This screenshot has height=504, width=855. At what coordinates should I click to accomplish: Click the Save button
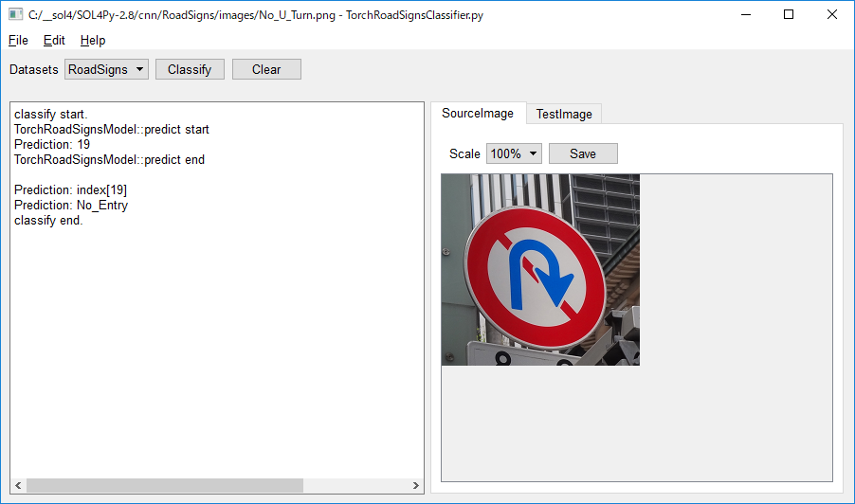coord(583,153)
